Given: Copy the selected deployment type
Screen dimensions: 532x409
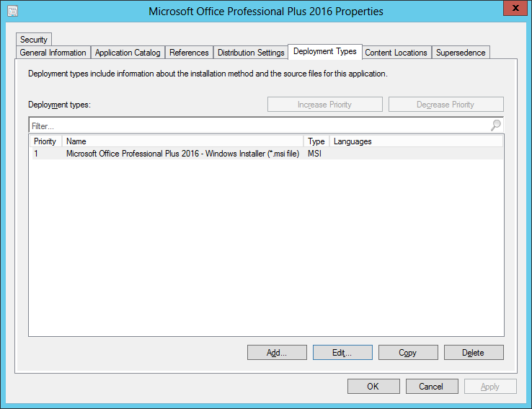Looking at the screenshot, I should (408, 353).
